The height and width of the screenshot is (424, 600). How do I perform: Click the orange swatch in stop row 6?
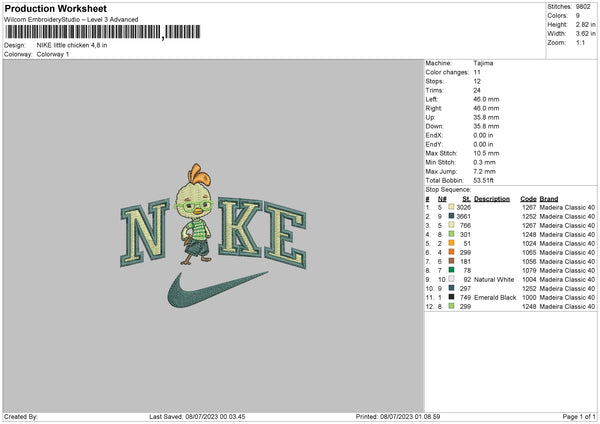point(451,252)
